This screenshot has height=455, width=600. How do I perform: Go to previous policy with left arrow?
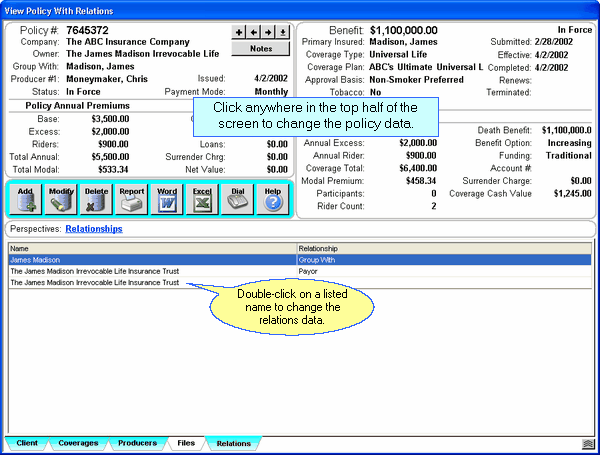pyautogui.click(x=253, y=32)
